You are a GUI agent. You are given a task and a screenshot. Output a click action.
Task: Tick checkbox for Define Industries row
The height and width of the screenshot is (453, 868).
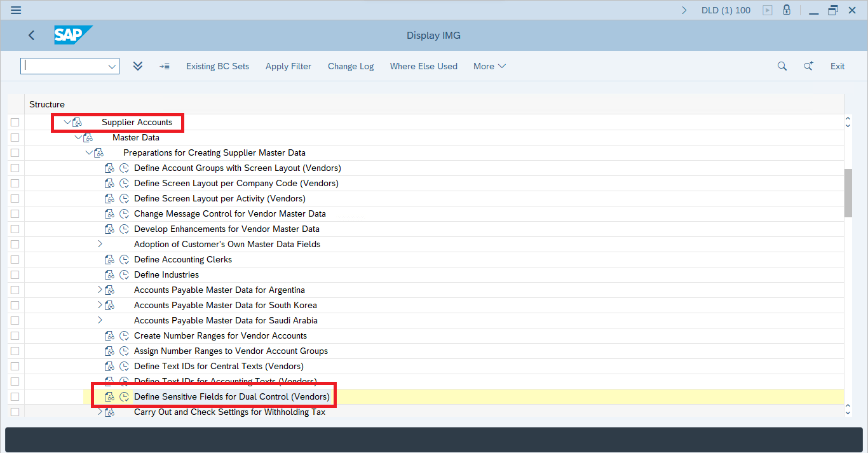click(15, 274)
